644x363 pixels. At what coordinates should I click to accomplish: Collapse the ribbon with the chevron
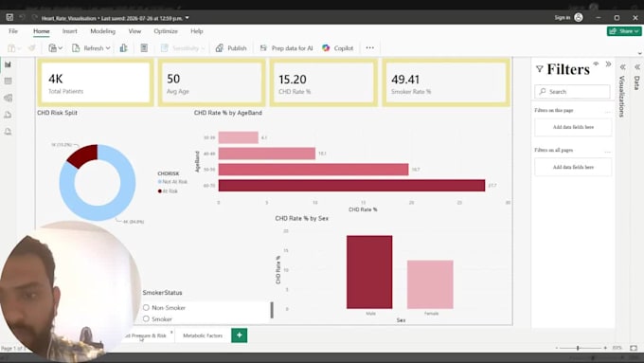[639, 53]
